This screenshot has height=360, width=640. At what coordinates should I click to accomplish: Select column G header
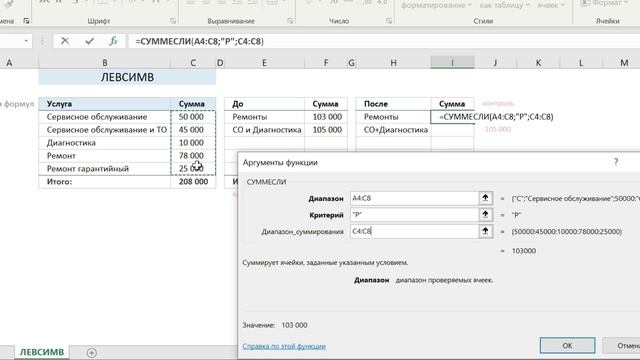coord(351,63)
